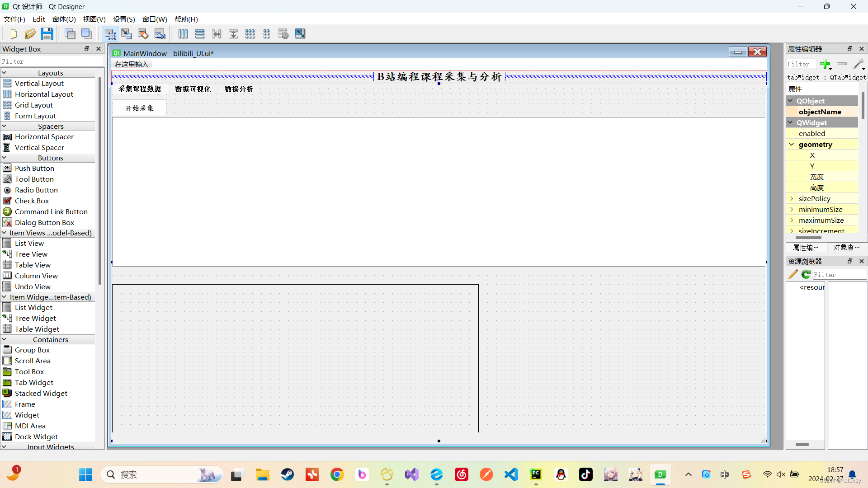Click the 在这里输入 menu placeholder
The height and width of the screenshot is (488, 868).
[132, 64]
